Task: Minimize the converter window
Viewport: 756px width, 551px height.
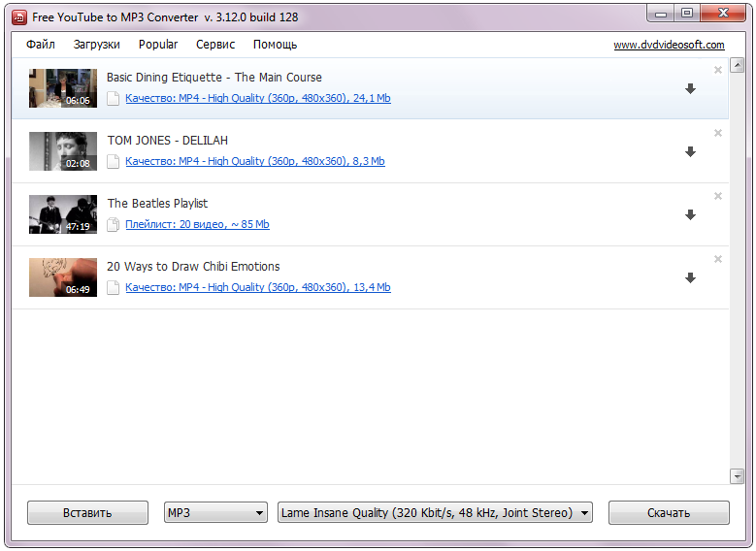Action: [661, 14]
